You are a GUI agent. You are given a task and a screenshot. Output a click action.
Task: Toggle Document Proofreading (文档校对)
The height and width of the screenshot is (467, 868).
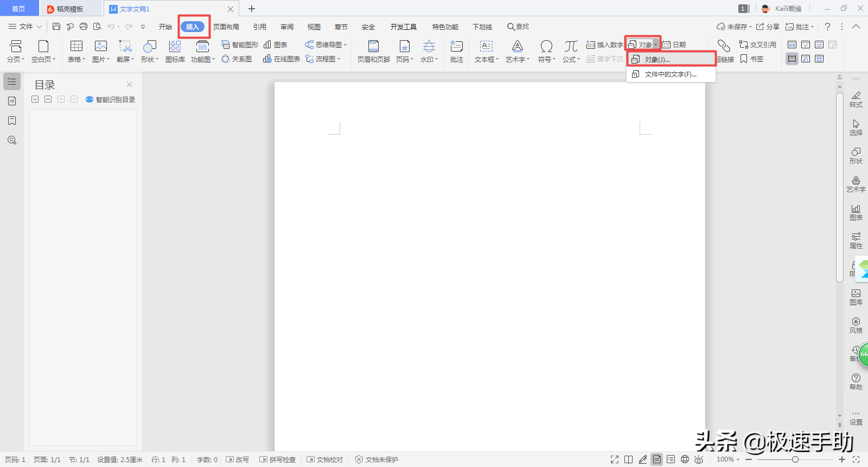pyautogui.click(x=325, y=459)
